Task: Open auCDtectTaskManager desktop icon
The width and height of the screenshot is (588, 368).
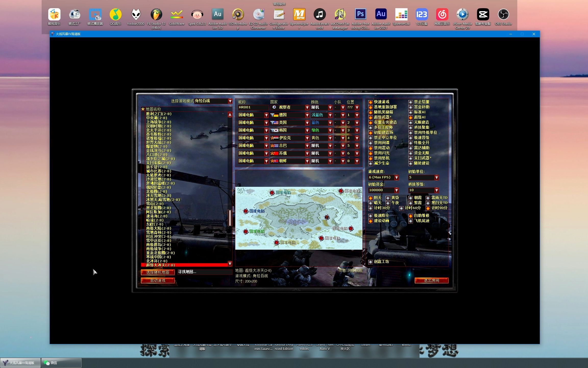Action: [340, 19]
